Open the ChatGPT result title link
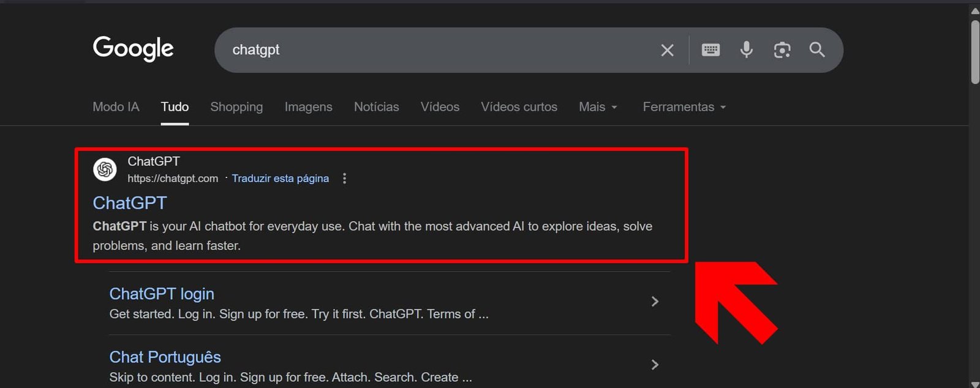The height and width of the screenshot is (388, 980). click(x=130, y=203)
